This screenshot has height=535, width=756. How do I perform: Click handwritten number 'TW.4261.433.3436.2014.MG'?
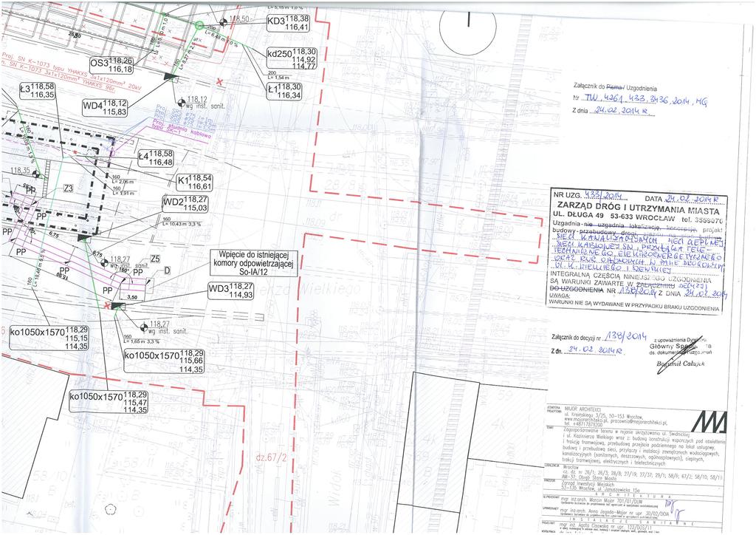coord(646,100)
